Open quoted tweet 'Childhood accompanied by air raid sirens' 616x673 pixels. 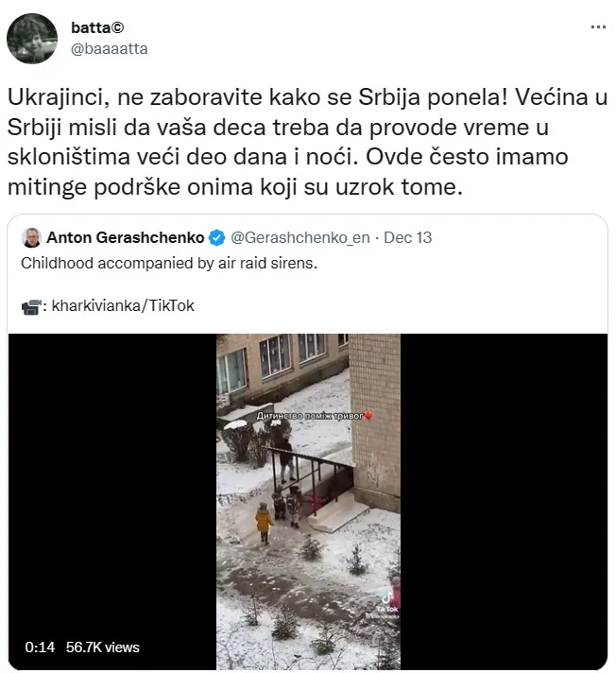169,263
